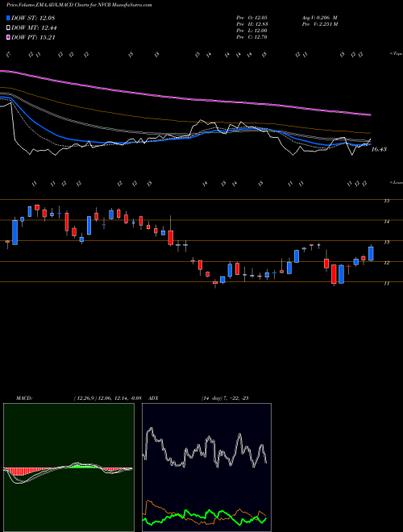Click the 15 price axis label
The width and height of the screenshot is (403, 532).
point(386,201)
